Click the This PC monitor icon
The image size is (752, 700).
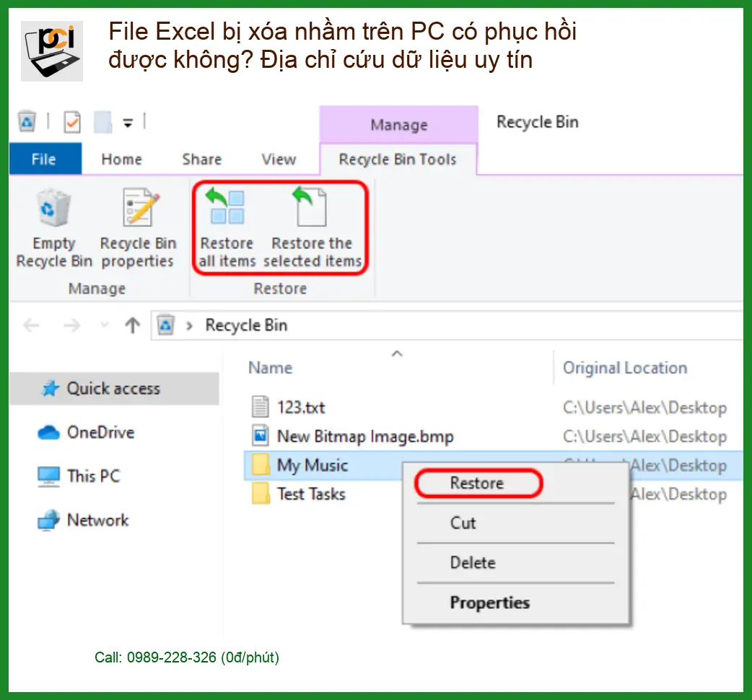point(48,476)
